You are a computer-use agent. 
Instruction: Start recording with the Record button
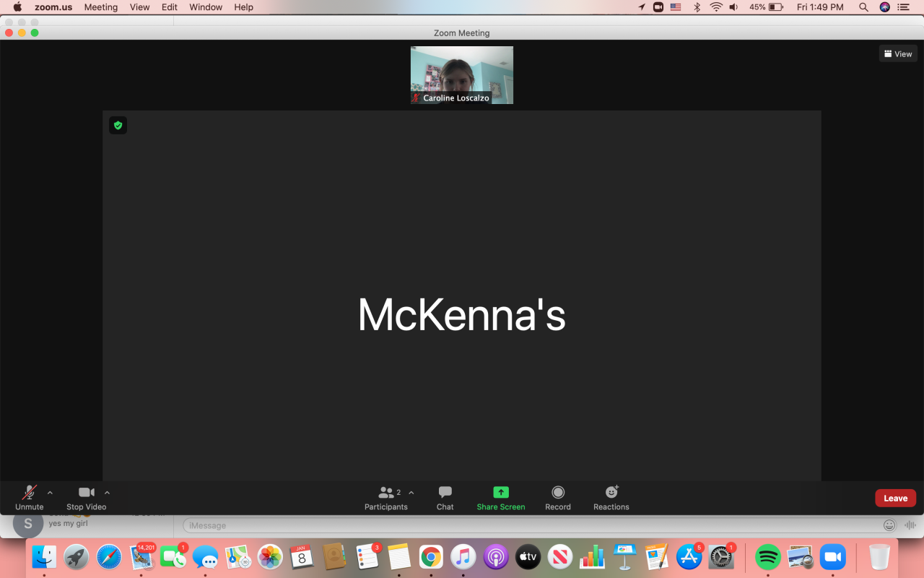pyautogui.click(x=558, y=497)
